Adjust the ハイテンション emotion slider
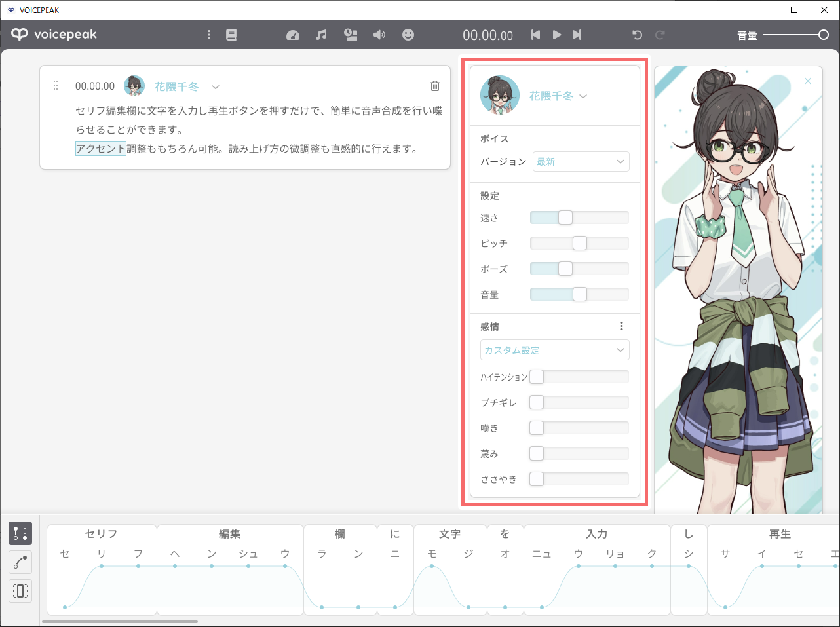This screenshot has width=840, height=627. [x=579, y=377]
